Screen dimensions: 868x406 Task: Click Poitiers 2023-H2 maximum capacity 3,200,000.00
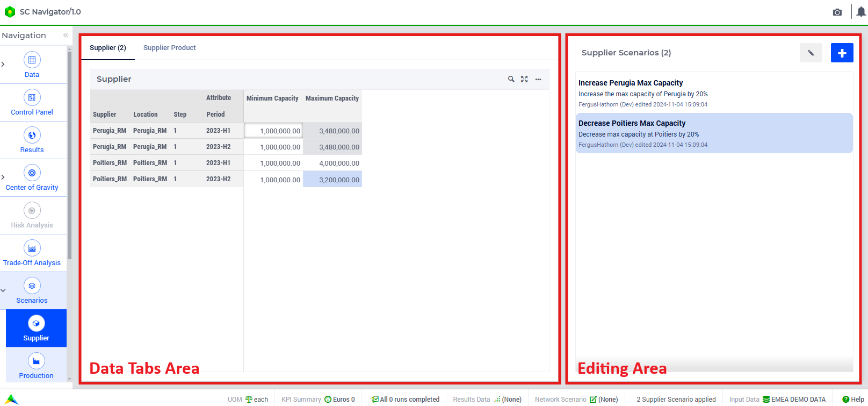(x=332, y=179)
